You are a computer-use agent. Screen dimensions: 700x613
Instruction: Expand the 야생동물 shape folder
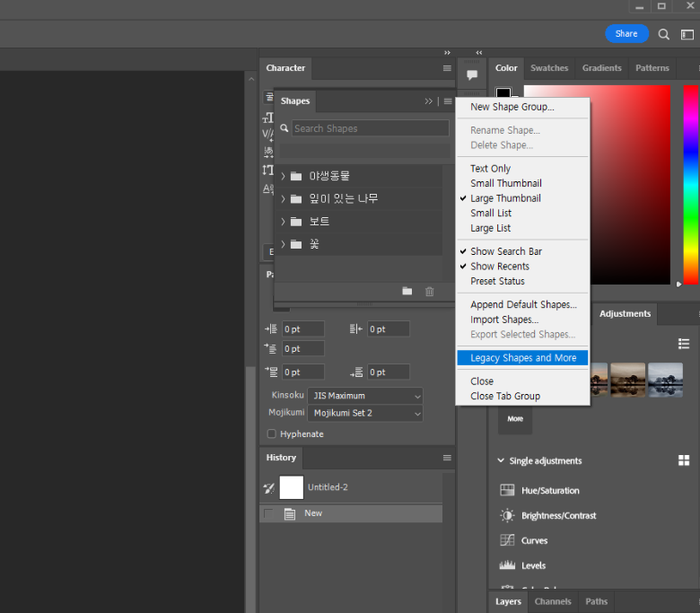click(283, 176)
